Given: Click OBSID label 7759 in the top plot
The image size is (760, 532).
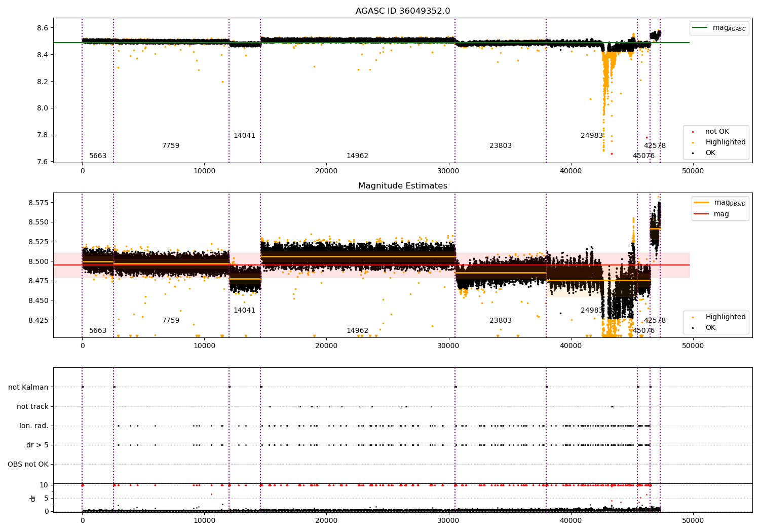Looking at the screenshot, I should 171,146.
